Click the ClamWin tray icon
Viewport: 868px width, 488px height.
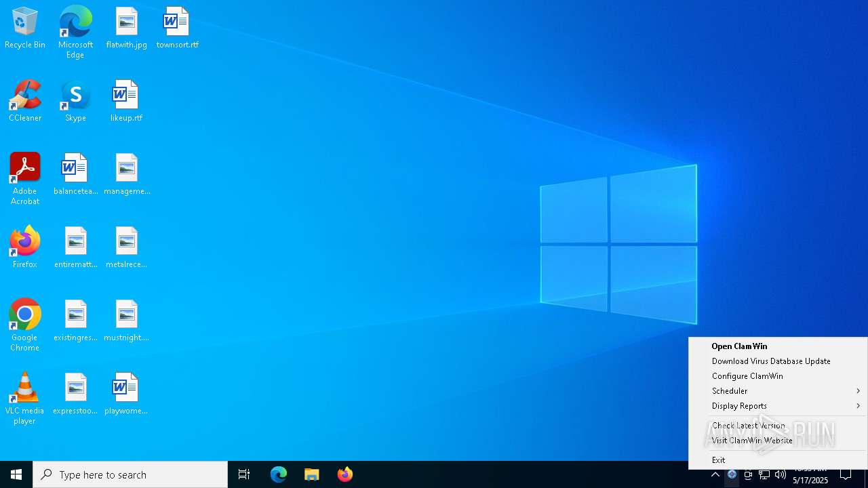[x=732, y=474]
